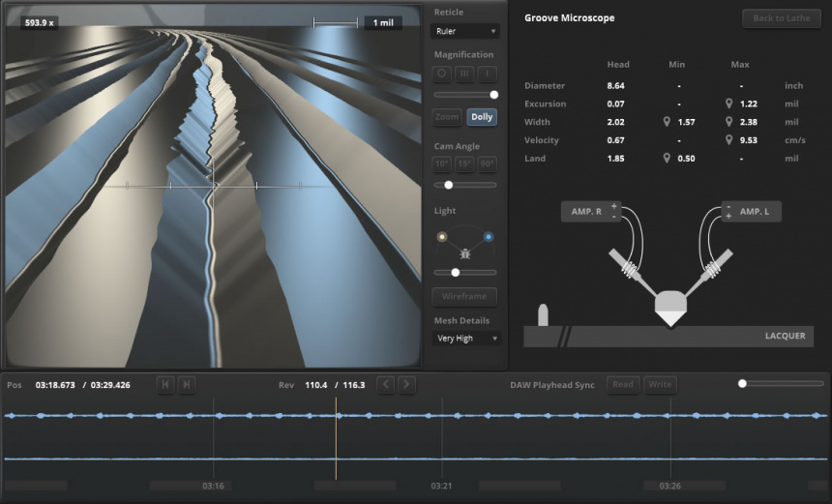Viewport: 832px width, 504px height.
Task: Set the cam angle to 90°
Action: [x=490, y=164]
